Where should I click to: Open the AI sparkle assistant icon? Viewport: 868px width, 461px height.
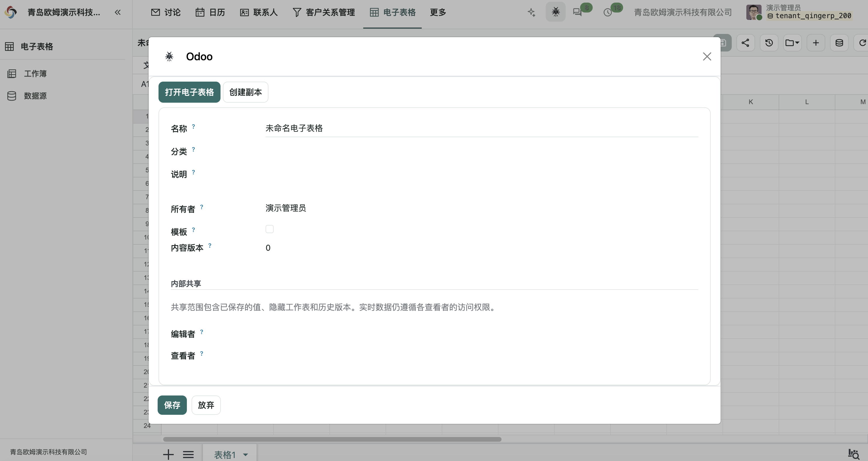(x=531, y=13)
